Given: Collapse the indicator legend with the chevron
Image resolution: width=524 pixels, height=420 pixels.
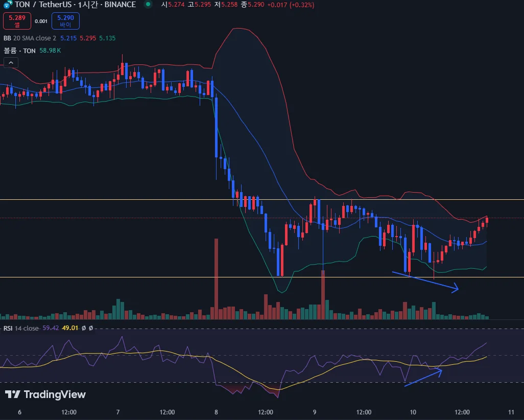Looking at the screenshot, I should coord(11,62).
